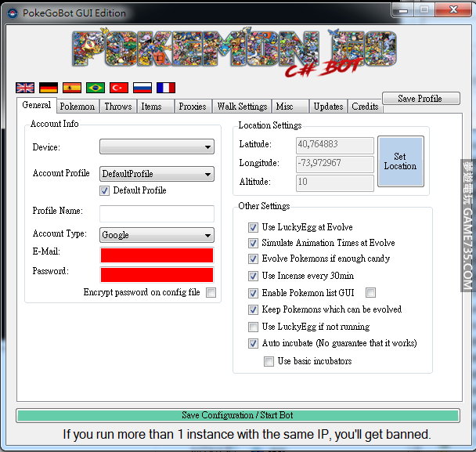Click the Brazilian flag language icon

tap(96, 88)
